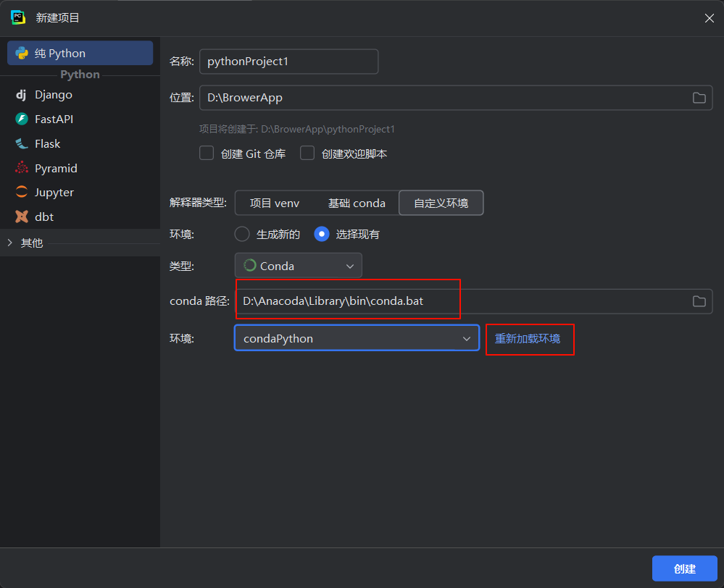The width and height of the screenshot is (724, 588).
Task: Select the 选择现有 radio button
Action: coord(322,234)
